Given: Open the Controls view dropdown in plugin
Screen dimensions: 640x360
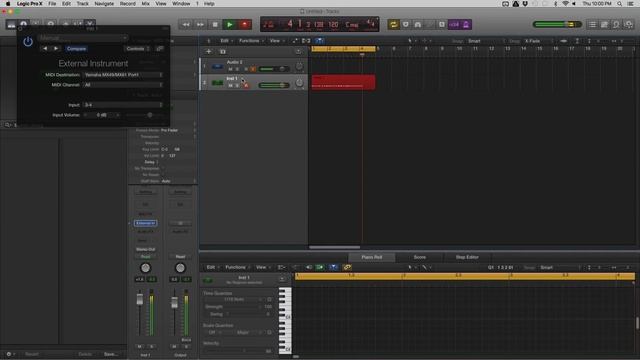Looking at the screenshot, I should 138,49.
